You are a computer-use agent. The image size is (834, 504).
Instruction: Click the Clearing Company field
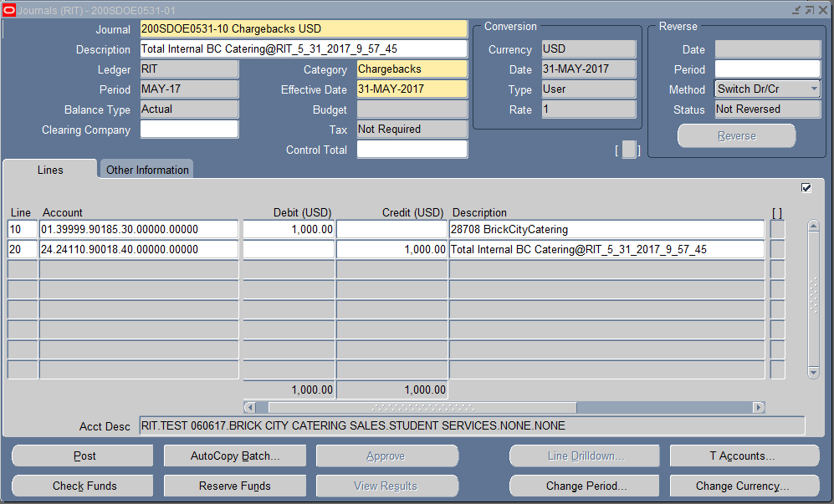pyautogui.click(x=189, y=130)
